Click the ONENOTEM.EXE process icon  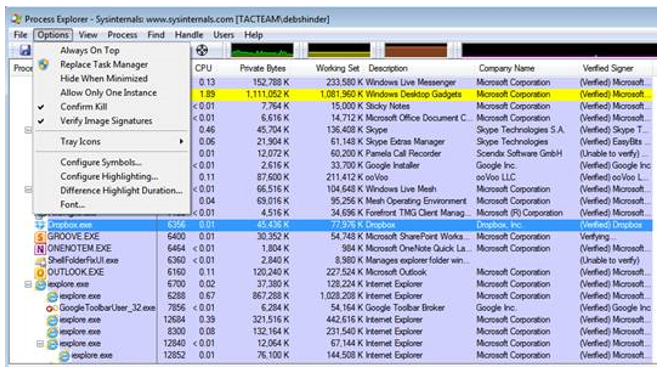pyautogui.click(x=40, y=248)
